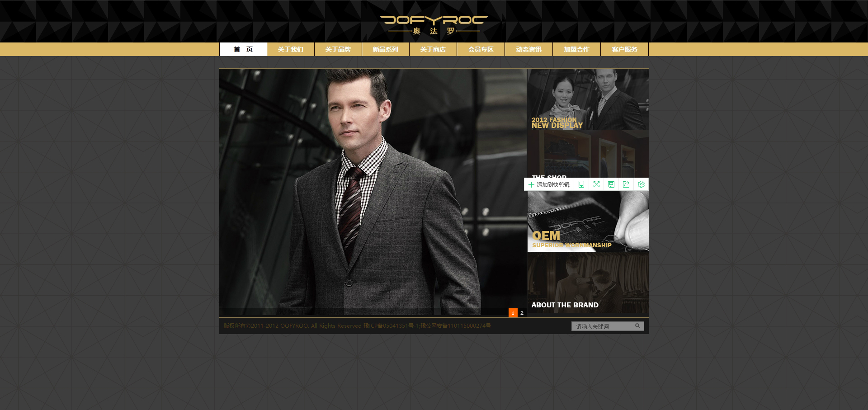Click 客户服务 in navigation bar
Viewport: 868px width, 410px height.
click(624, 49)
